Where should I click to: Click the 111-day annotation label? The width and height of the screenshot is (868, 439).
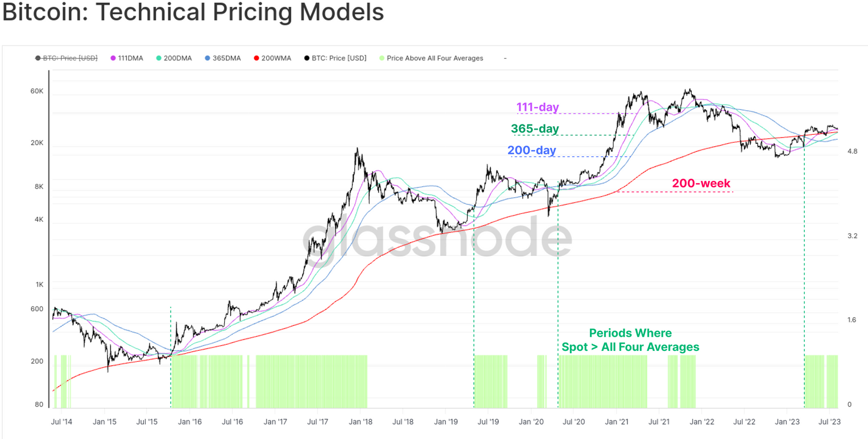(538, 107)
